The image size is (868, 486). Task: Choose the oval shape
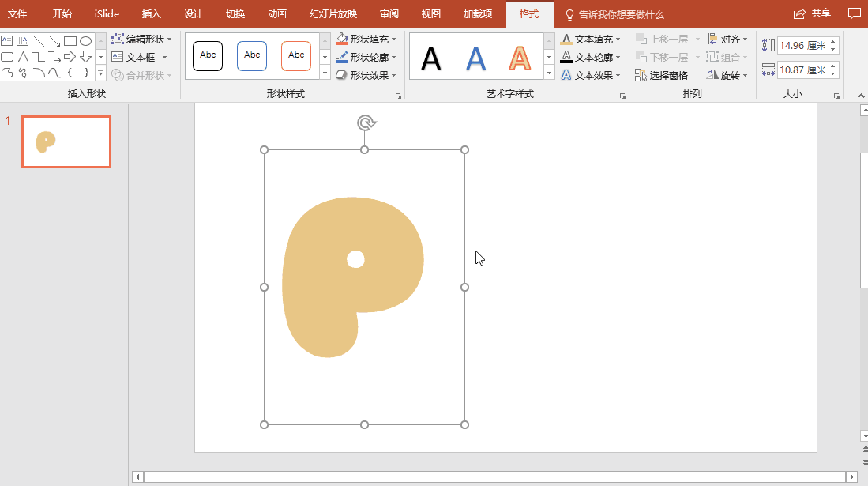coord(85,40)
